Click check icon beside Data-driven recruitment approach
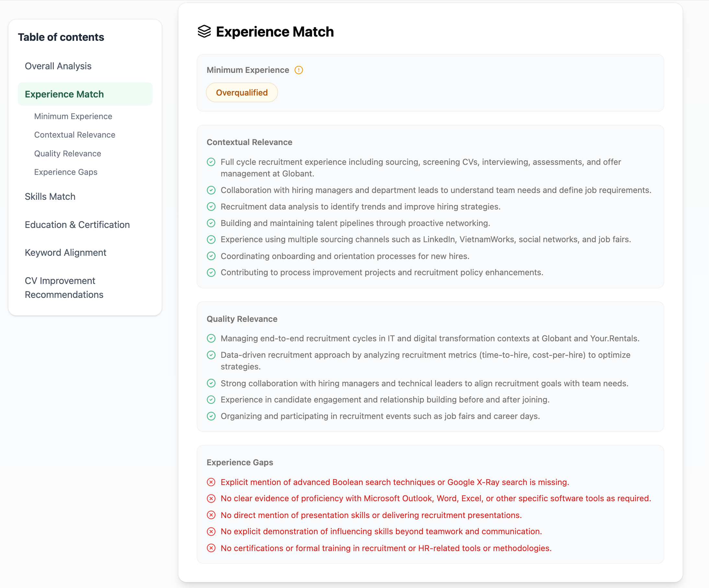Viewport: 709px width, 588px height. click(x=211, y=355)
